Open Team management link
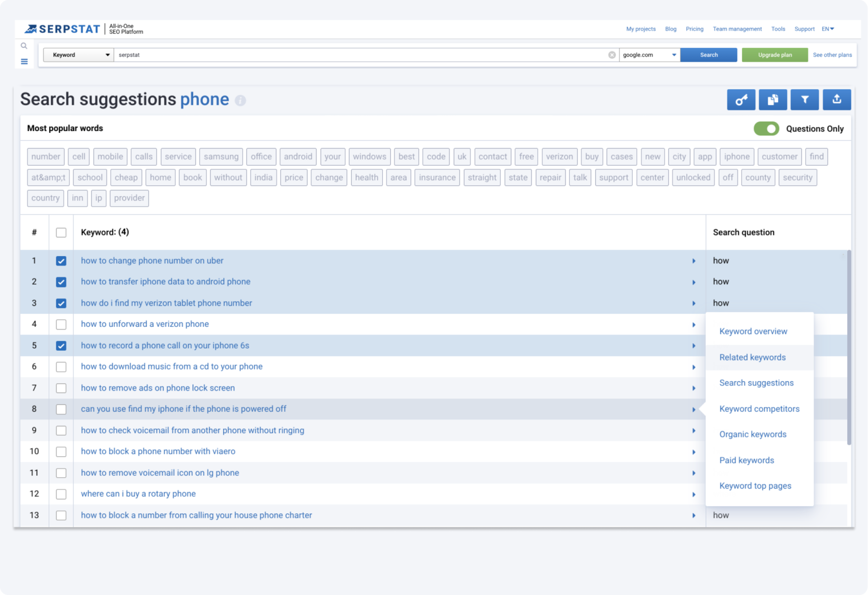 [x=737, y=29]
